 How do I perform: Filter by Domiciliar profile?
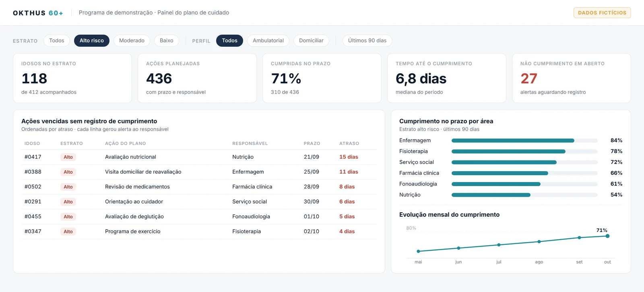pos(311,41)
